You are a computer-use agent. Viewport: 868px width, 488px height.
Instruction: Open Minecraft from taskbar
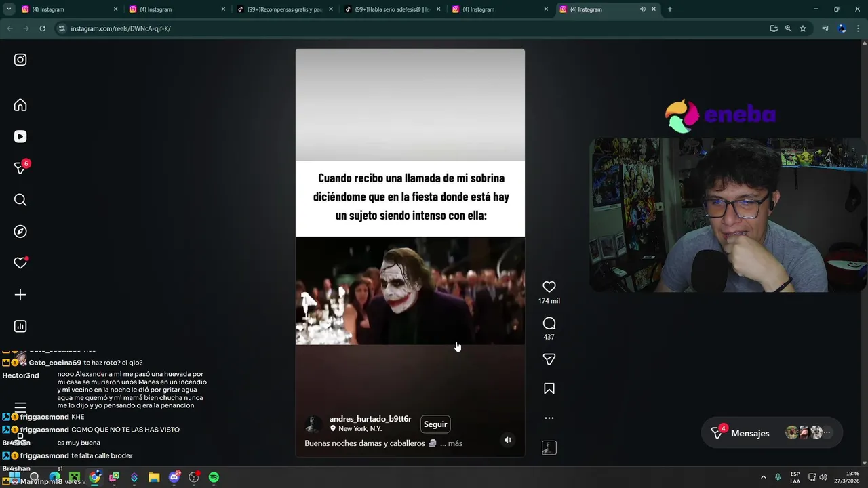75,477
